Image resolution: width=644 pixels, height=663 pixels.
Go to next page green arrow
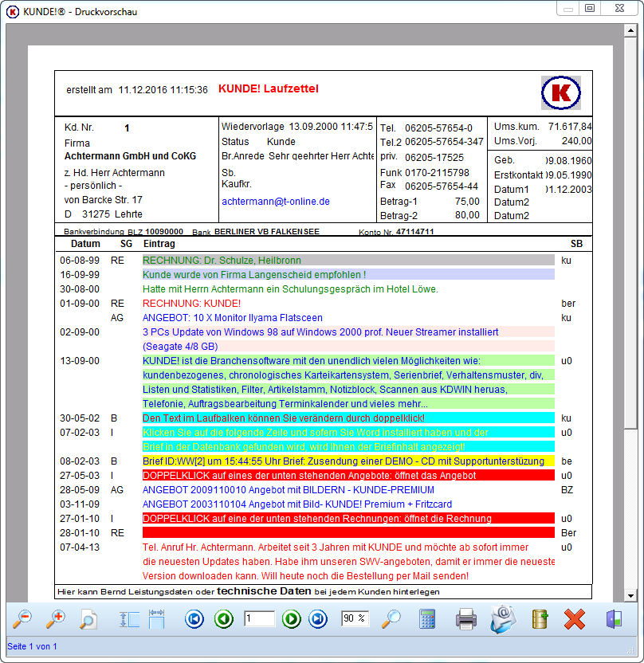pos(292,619)
